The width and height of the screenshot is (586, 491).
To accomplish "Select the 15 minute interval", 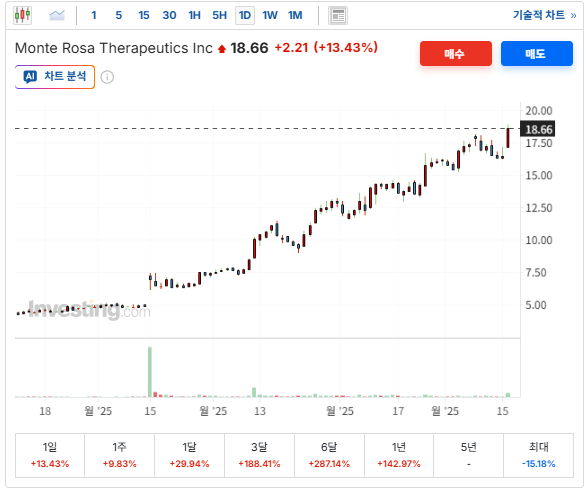I will pos(144,15).
